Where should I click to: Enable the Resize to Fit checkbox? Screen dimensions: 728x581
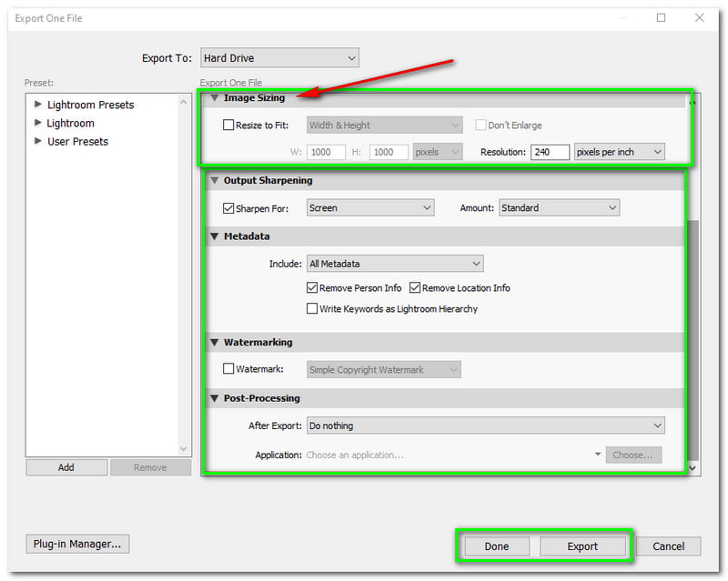coord(228,125)
